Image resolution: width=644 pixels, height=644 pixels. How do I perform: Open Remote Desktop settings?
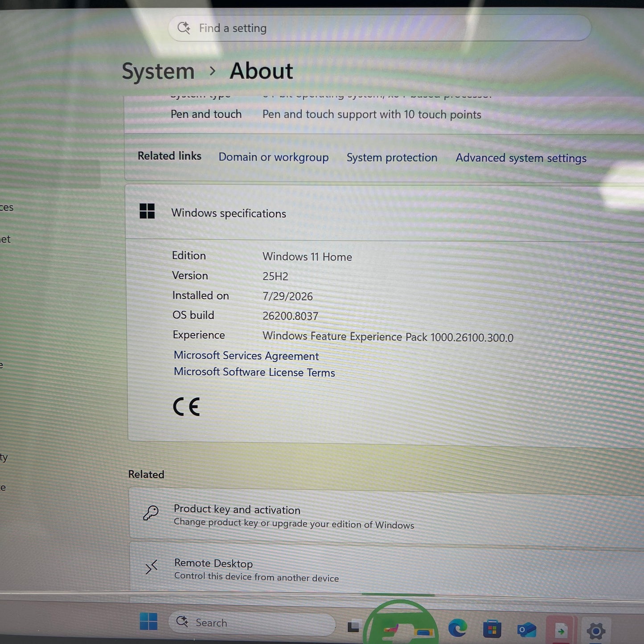point(387,569)
